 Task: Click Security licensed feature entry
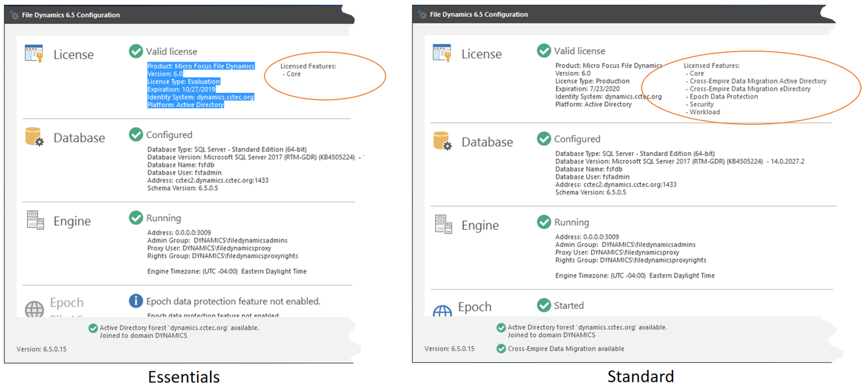click(x=700, y=104)
